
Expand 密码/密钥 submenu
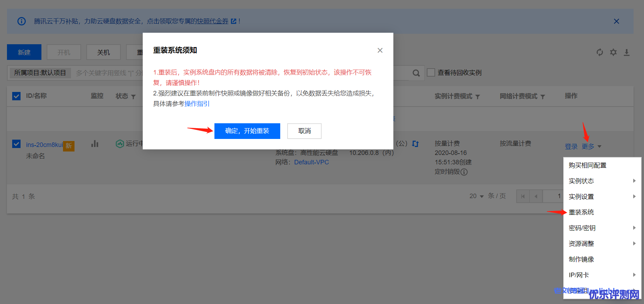(602, 228)
